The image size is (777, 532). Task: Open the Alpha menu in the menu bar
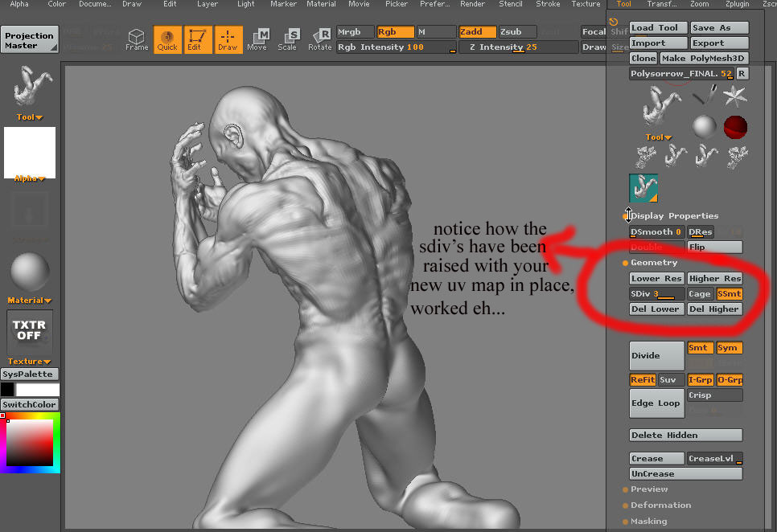click(x=19, y=4)
